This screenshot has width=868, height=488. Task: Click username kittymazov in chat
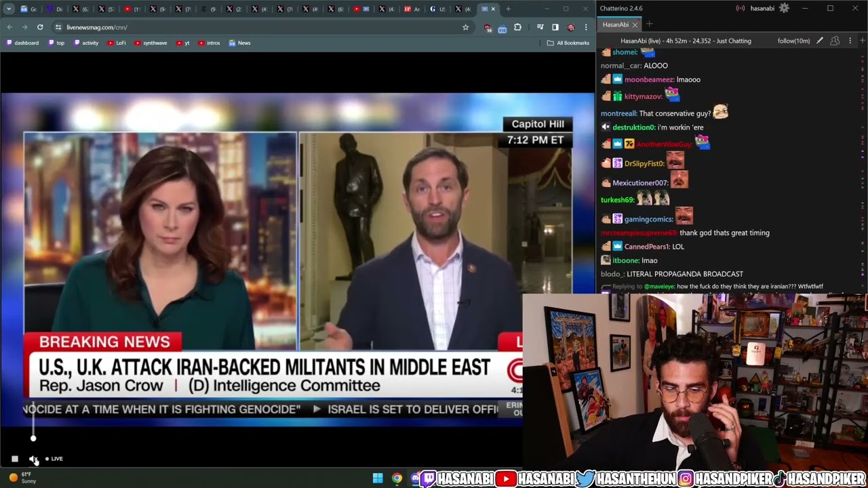[x=644, y=96]
